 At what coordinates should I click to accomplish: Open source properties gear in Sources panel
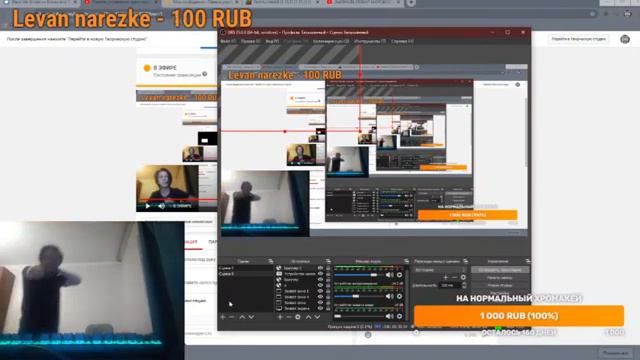[x=298, y=317]
